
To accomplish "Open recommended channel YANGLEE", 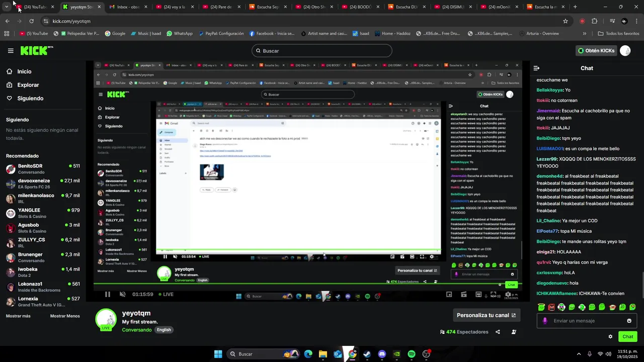I will tap(43, 213).
